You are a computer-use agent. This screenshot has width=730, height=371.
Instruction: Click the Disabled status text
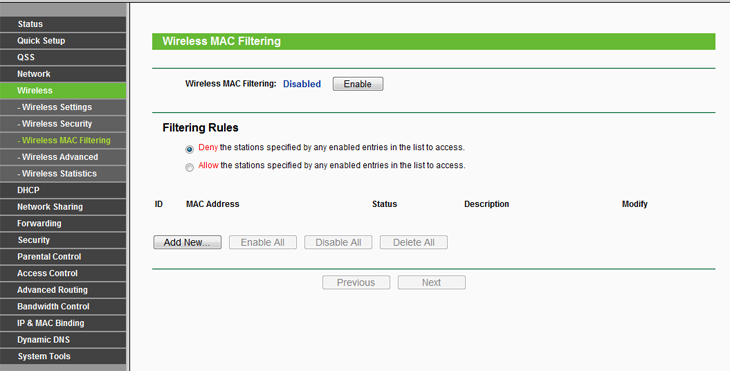(x=302, y=84)
